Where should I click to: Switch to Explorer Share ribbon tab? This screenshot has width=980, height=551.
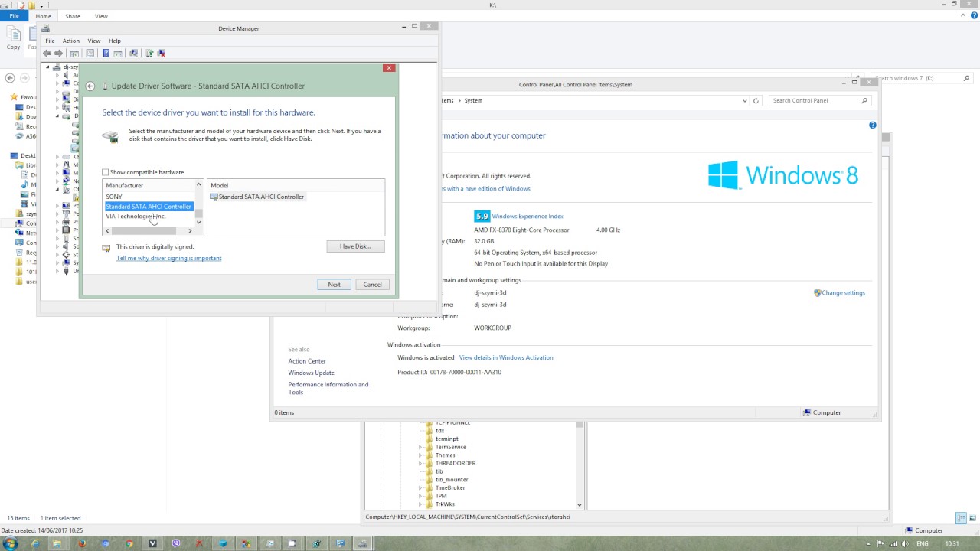[x=73, y=16]
